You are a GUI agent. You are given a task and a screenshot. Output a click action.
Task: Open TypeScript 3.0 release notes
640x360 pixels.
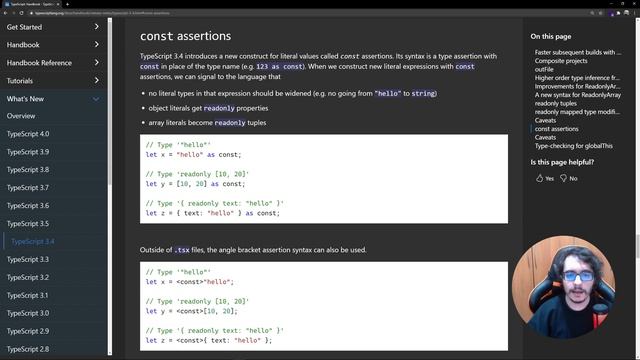click(28, 313)
